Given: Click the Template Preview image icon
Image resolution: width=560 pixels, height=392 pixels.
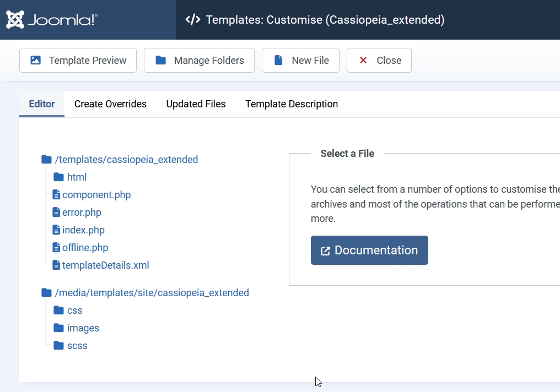Looking at the screenshot, I should [x=36, y=61].
